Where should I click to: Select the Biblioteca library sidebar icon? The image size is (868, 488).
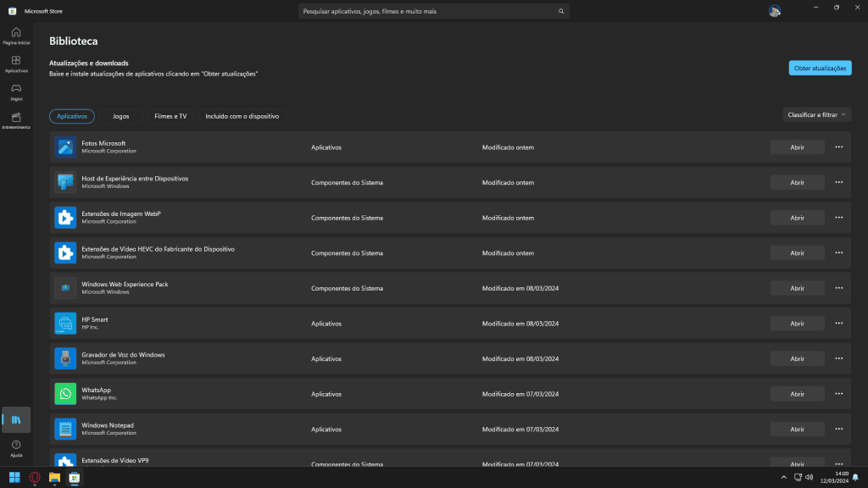pos(16,420)
